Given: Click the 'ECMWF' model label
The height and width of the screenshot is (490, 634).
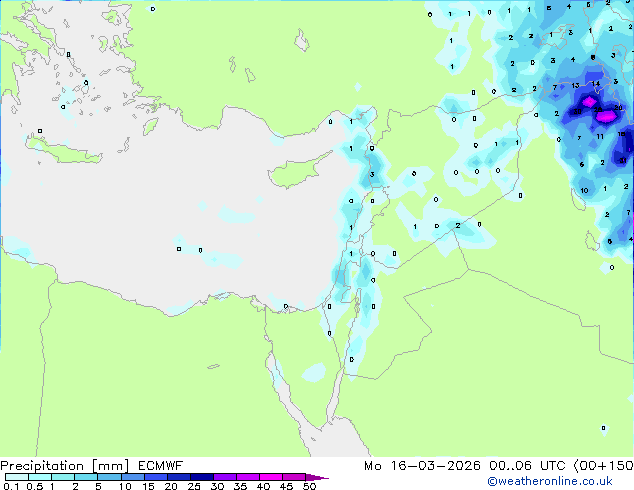Looking at the screenshot, I should tap(161, 466).
